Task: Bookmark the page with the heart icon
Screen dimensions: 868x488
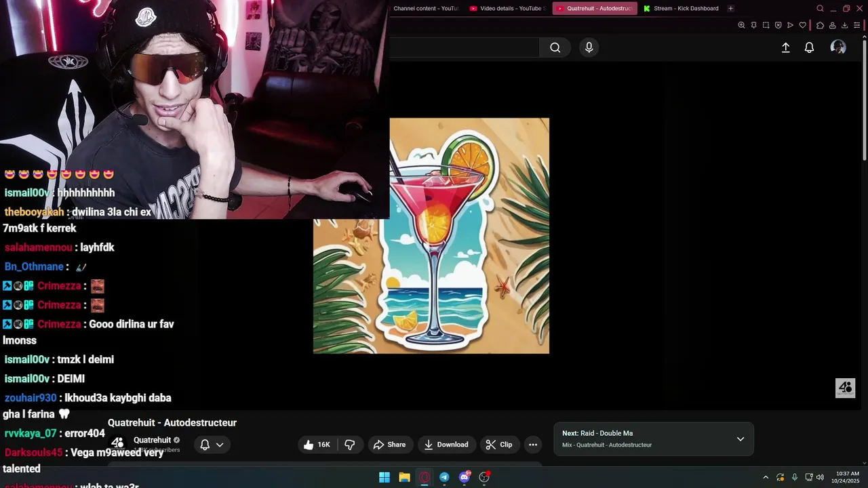Action: pyautogui.click(x=802, y=25)
